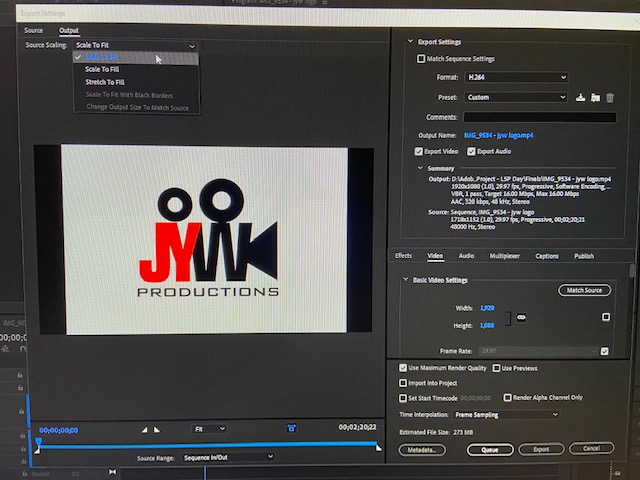Open the Audio tab
The height and width of the screenshot is (480, 640).
click(x=466, y=256)
